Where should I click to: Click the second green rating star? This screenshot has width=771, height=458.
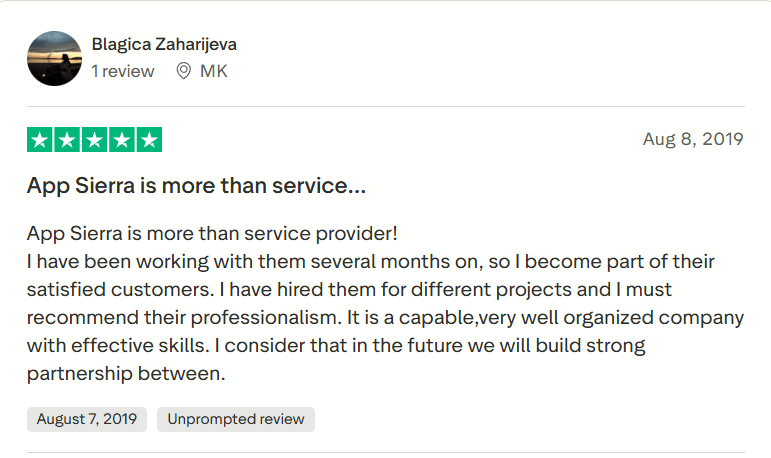tap(67, 140)
